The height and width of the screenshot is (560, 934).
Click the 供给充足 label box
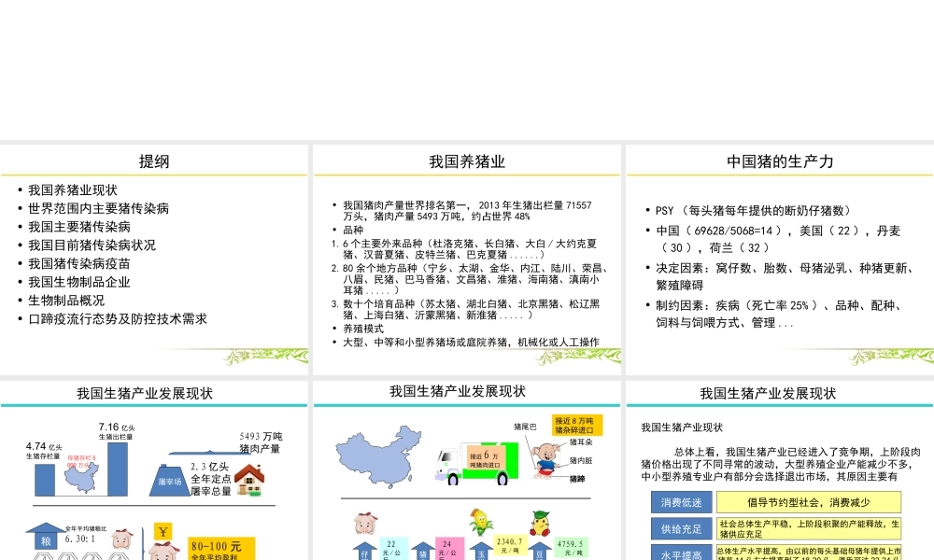click(680, 529)
